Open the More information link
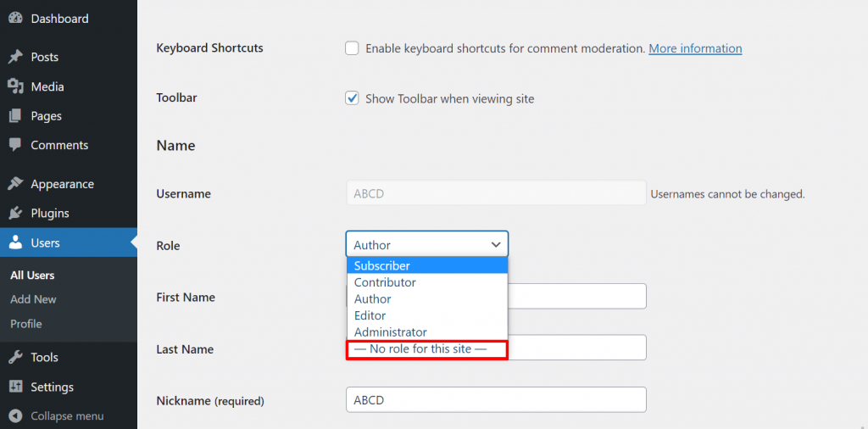The image size is (868, 429). click(695, 48)
